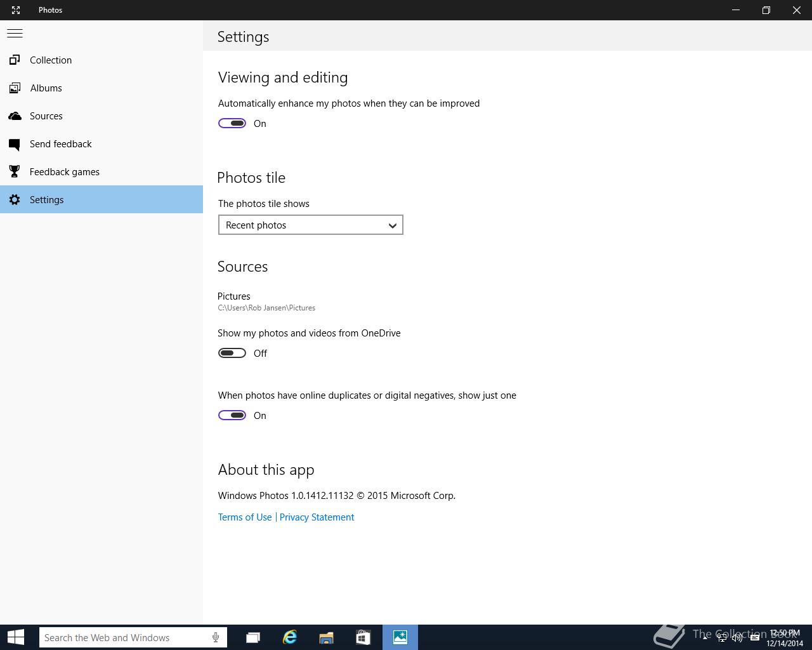Go to Albums in the sidebar
The height and width of the screenshot is (650, 812).
point(101,88)
